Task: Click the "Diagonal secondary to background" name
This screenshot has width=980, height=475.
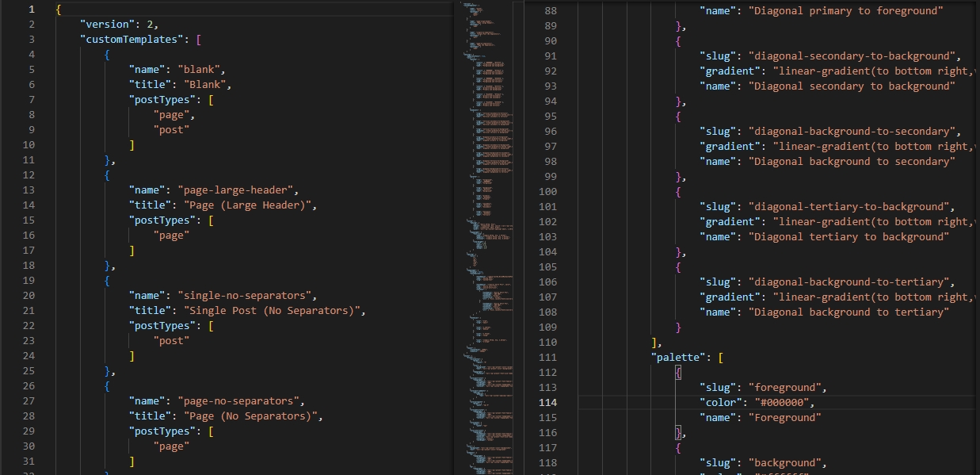Action: pos(852,86)
